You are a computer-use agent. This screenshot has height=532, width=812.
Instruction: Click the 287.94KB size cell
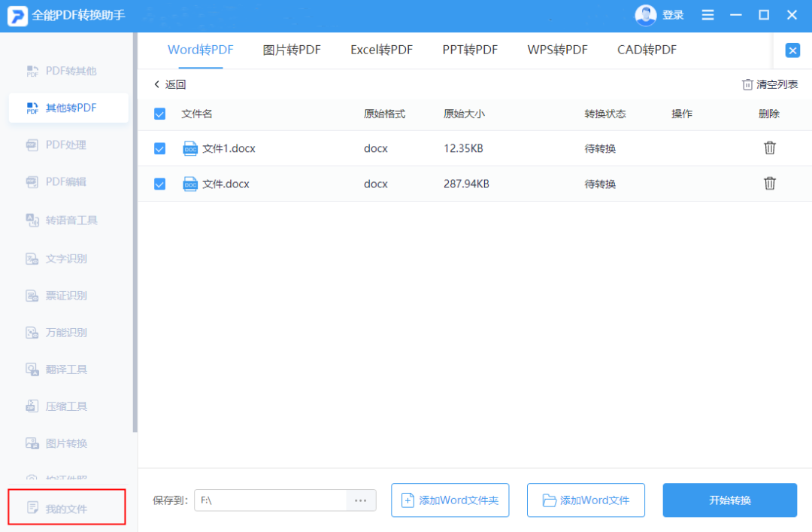466,184
